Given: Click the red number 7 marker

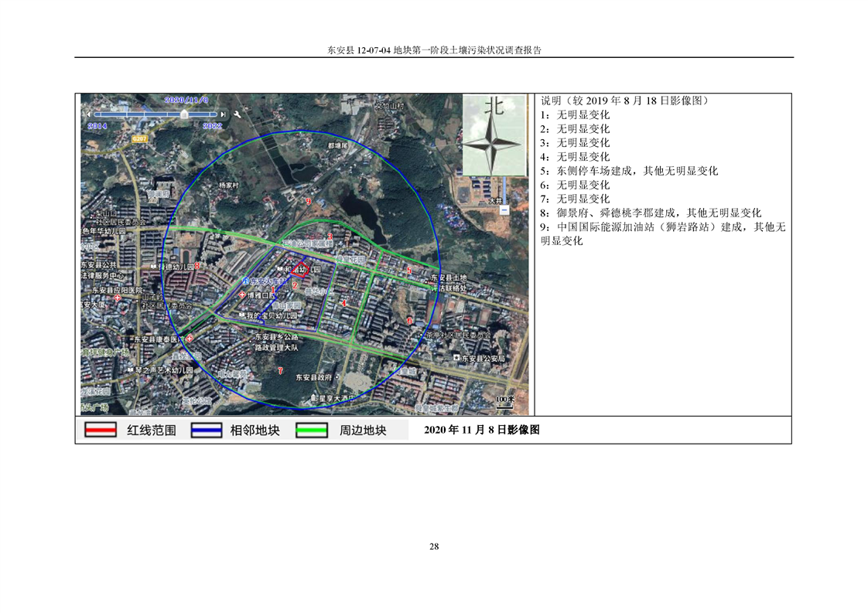Looking at the screenshot, I should pos(280,371).
